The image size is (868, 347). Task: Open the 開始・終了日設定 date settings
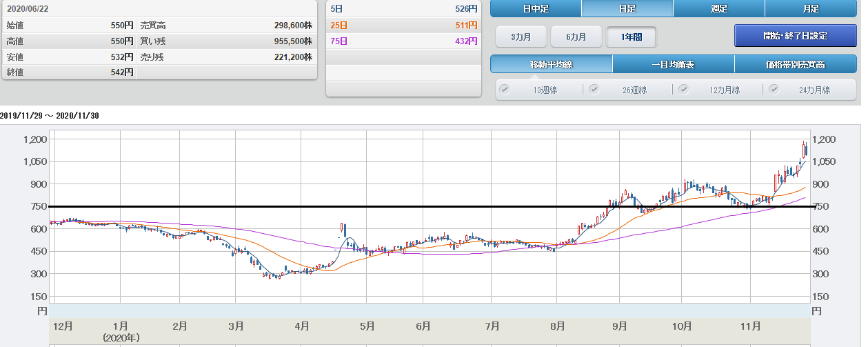795,36
